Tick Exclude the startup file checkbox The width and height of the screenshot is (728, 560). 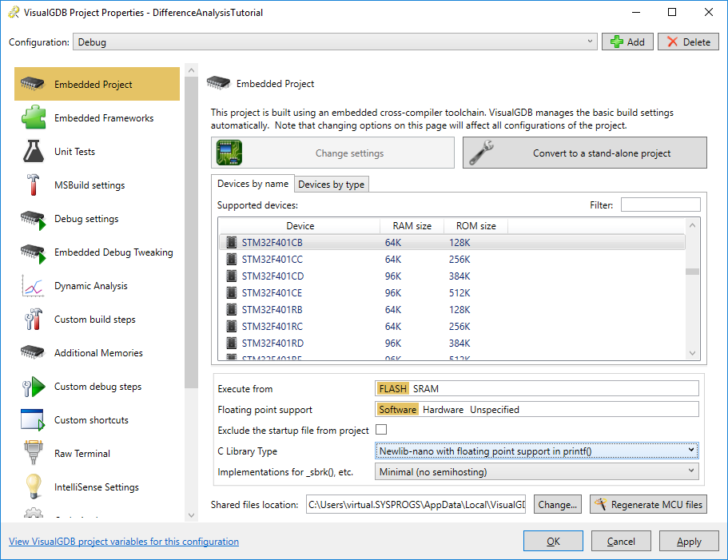pyautogui.click(x=381, y=430)
